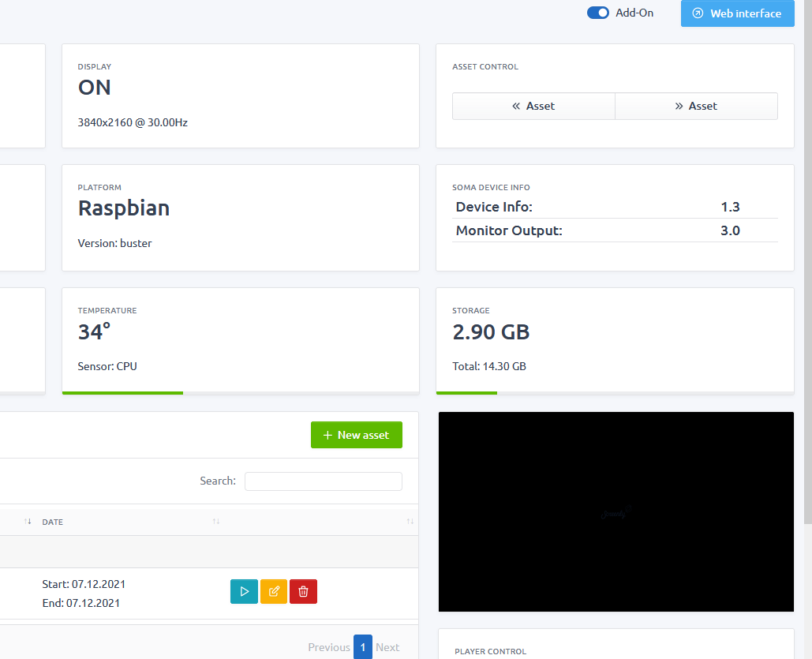Click the sort icon in the first table column
Screen dimensions: 812x659
coord(27,522)
